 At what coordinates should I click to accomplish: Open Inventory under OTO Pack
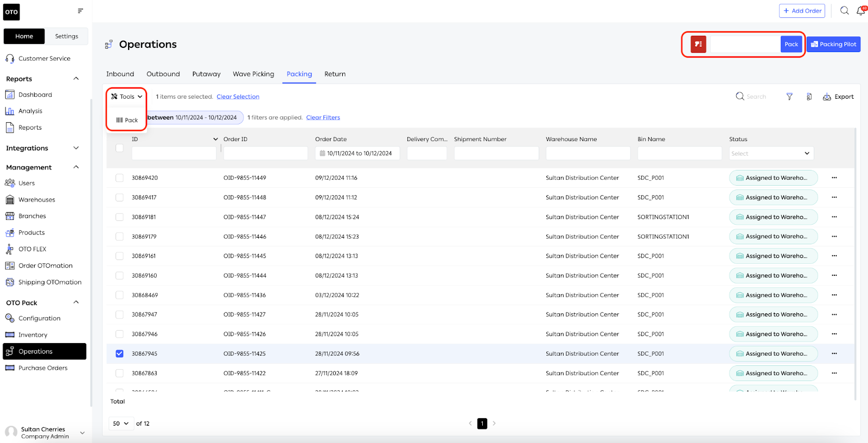point(26,335)
